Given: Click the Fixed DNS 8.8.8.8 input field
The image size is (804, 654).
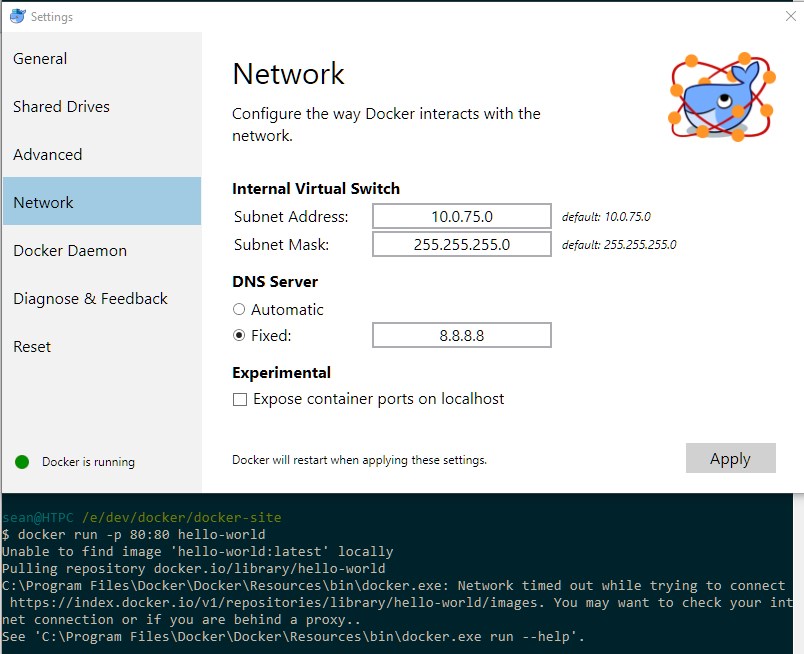Looking at the screenshot, I should pos(461,335).
